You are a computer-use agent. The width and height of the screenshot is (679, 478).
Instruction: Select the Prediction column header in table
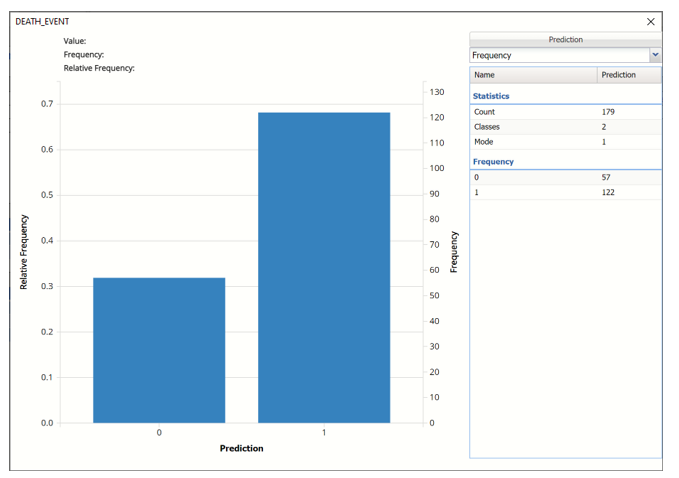[x=628, y=75]
